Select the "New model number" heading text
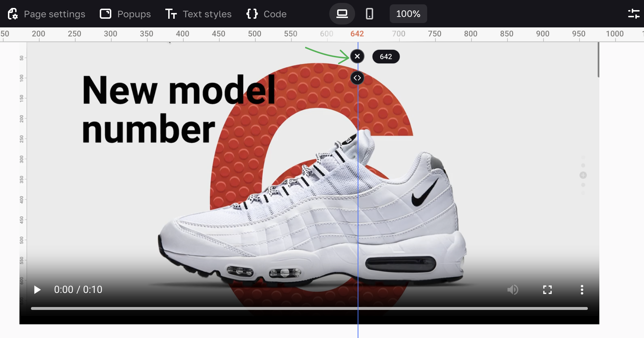This screenshot has height=338, width=644. [x=178, y=109]
